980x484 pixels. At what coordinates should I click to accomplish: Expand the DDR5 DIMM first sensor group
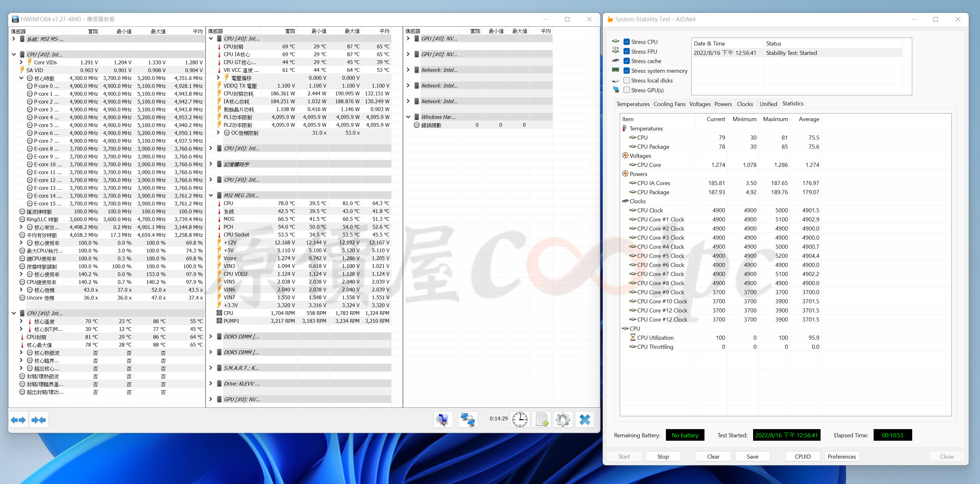(211, 337)
